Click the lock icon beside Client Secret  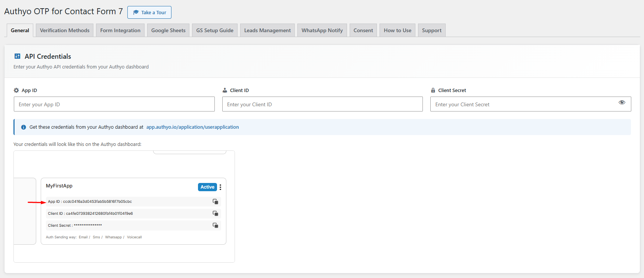[x=433, y=90]
